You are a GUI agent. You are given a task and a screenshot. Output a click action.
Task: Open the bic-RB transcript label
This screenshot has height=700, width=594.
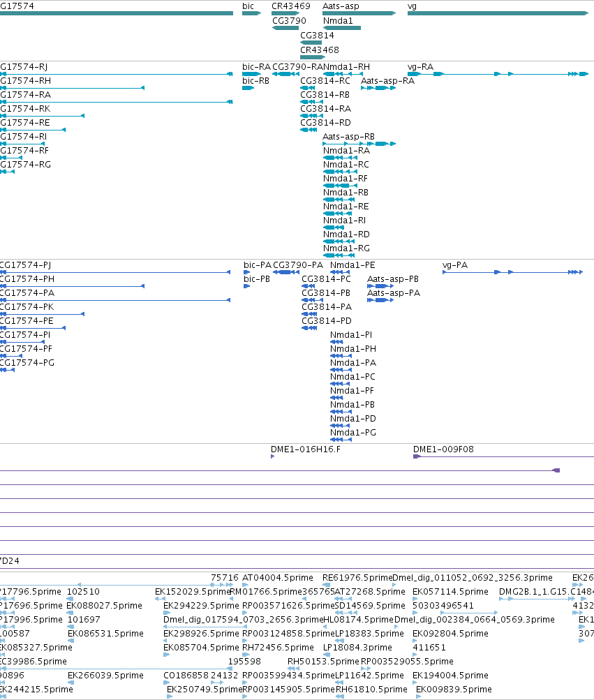(256, 81)
